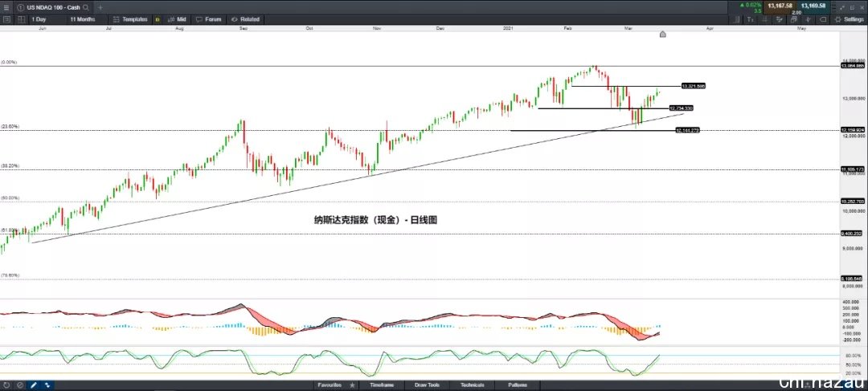The height and width of the screenshot is (391, 868).
Task: Click the bell alert marker on the date axis
Action: point(662,35)
